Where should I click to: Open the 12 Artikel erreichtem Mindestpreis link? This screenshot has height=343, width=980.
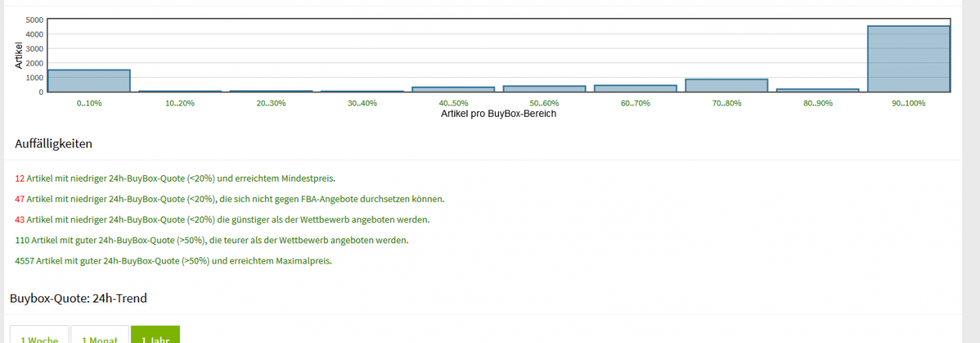coord(175,178)
